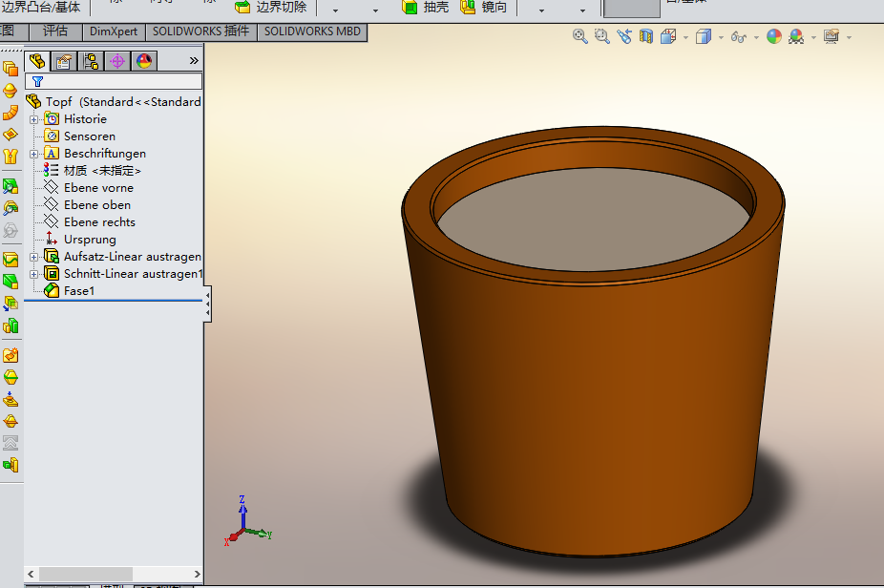
Task: Select the Fase1 chamfer feature
Action: tap(79, 291)
